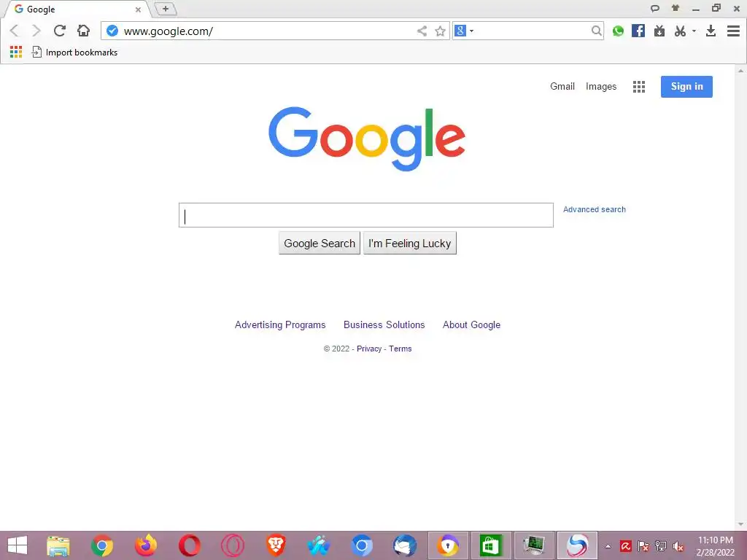Click the toolbar search box
Viewport: 747px width, 560px height.
coord(532,31)
